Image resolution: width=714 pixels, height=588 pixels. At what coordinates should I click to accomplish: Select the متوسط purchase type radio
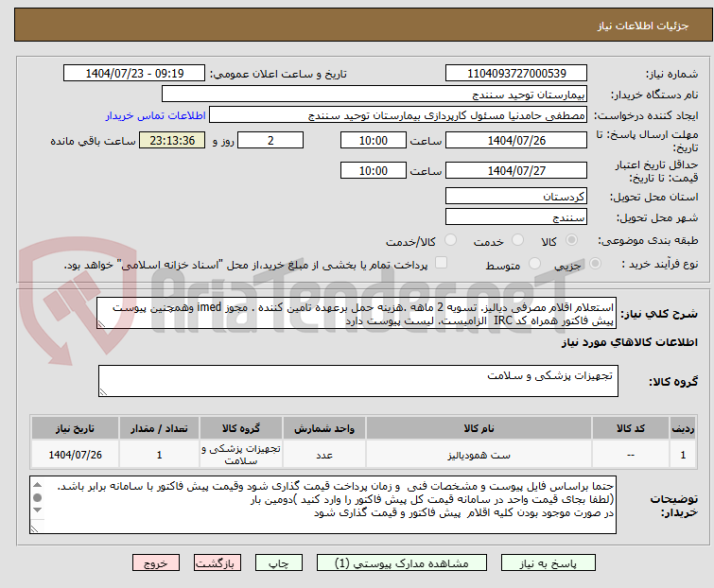click(x=534, y=264)
